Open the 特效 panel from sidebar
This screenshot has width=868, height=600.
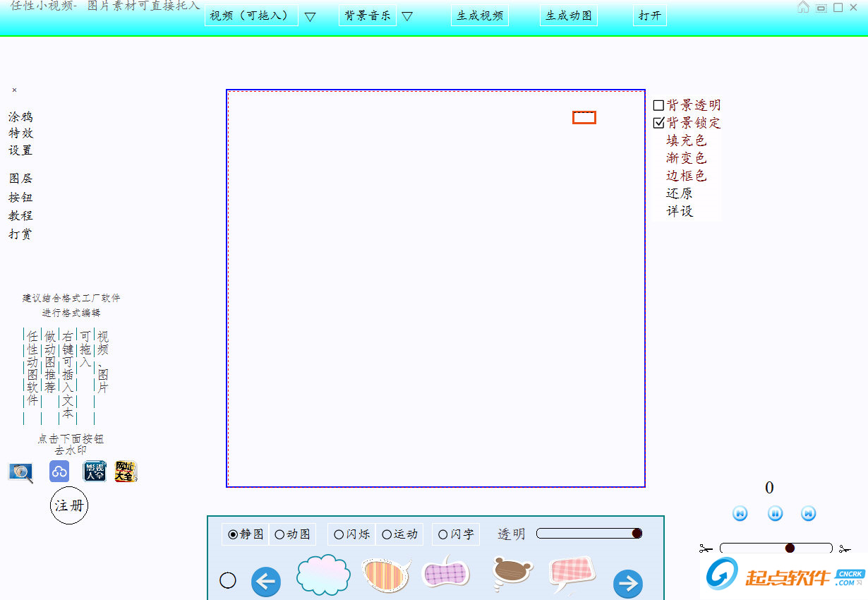point(21,133)
